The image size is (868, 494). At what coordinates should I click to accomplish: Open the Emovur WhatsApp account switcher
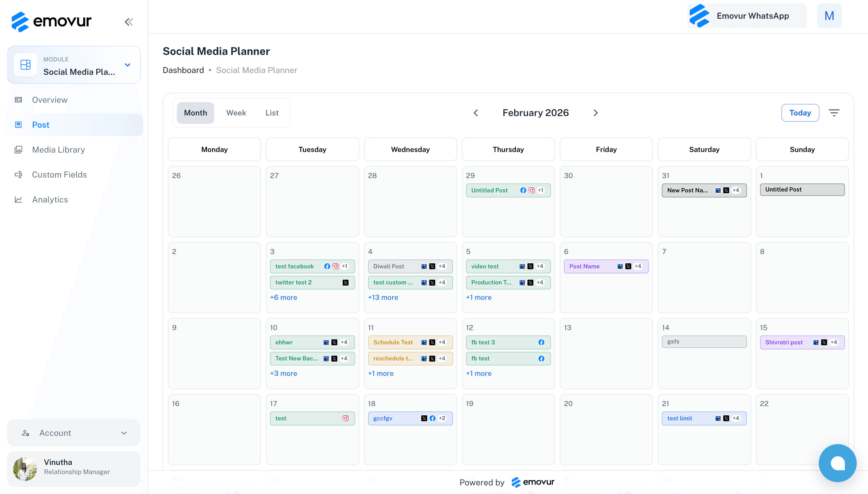coord(747,16)
